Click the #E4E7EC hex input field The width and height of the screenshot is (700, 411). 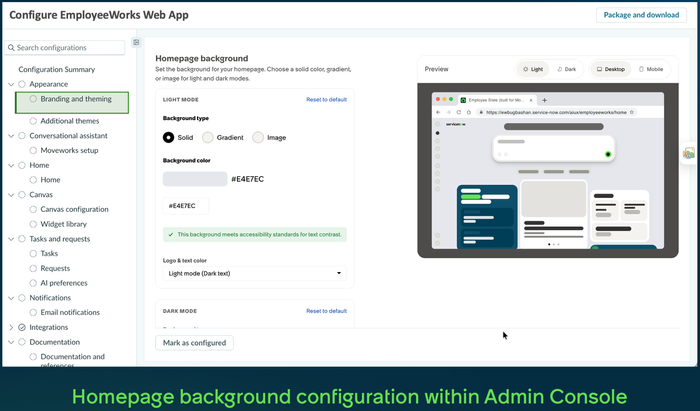(x=186, y=206)
